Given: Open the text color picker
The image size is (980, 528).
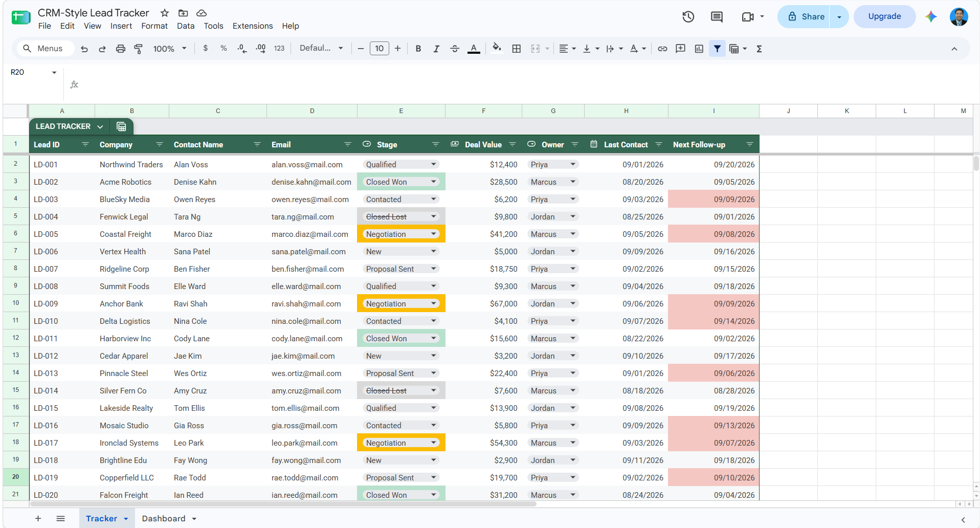Looking at the screenshot, I should 474,49.
